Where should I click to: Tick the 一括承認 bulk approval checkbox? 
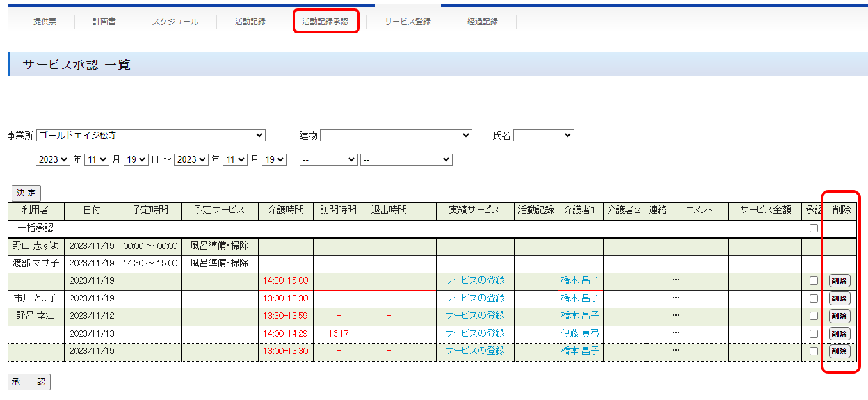[x=814, y=228]
